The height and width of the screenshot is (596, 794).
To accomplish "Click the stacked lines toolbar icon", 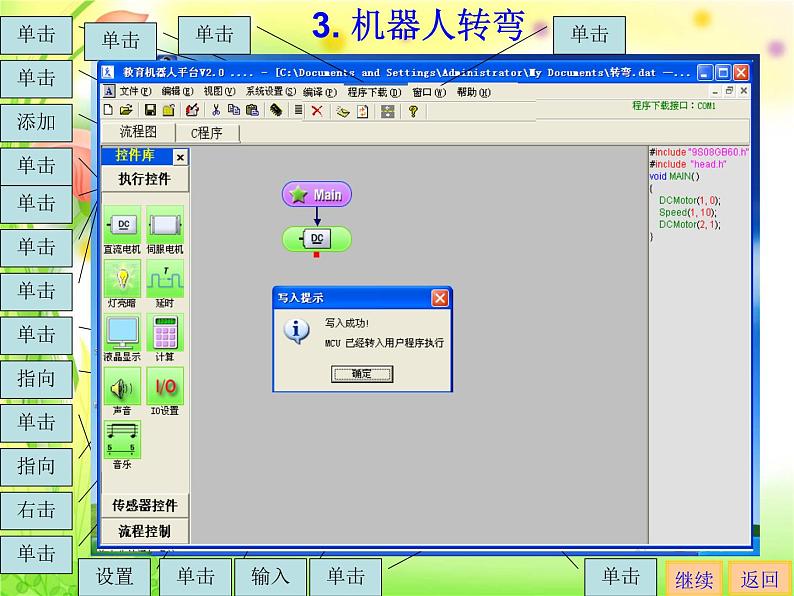I will (298, 110).
